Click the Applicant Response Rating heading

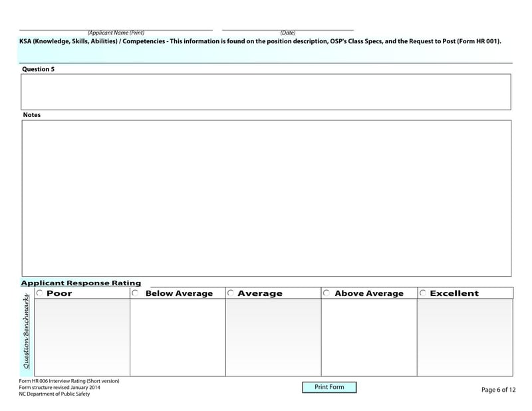coord(80,282)
